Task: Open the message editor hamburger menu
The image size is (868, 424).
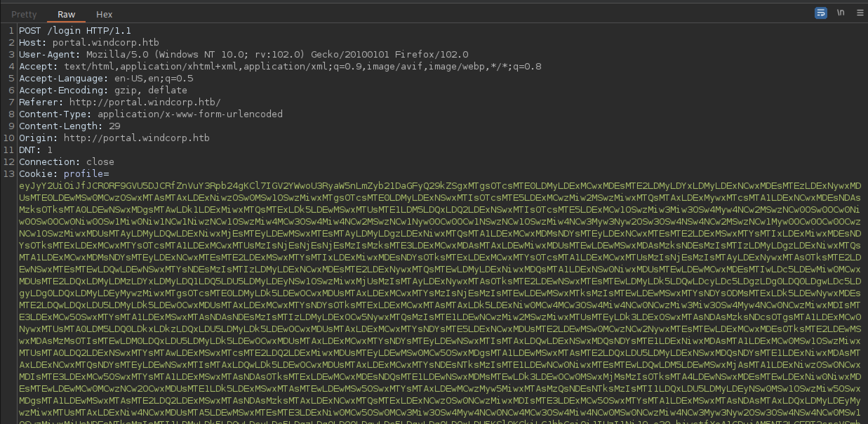Action: (860, 13)
